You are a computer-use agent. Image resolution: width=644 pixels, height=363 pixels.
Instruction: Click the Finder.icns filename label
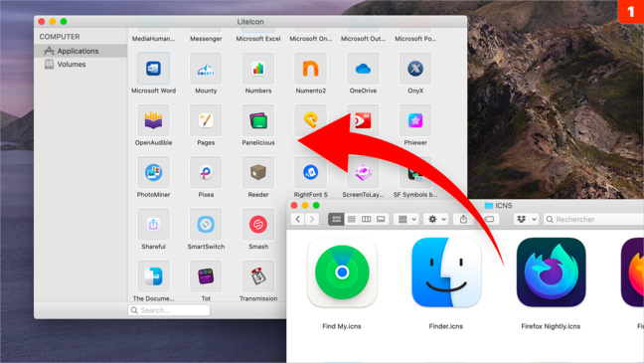click(446, 326)
